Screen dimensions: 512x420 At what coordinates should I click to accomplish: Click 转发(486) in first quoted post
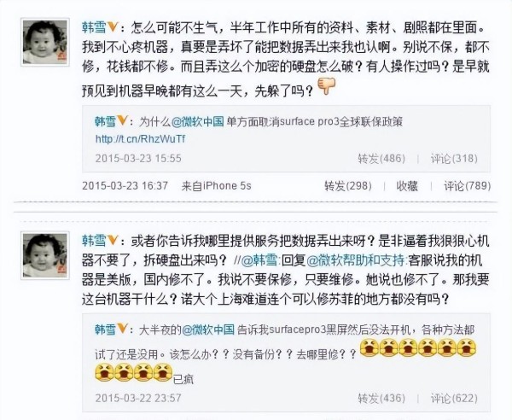pos(381,159)
